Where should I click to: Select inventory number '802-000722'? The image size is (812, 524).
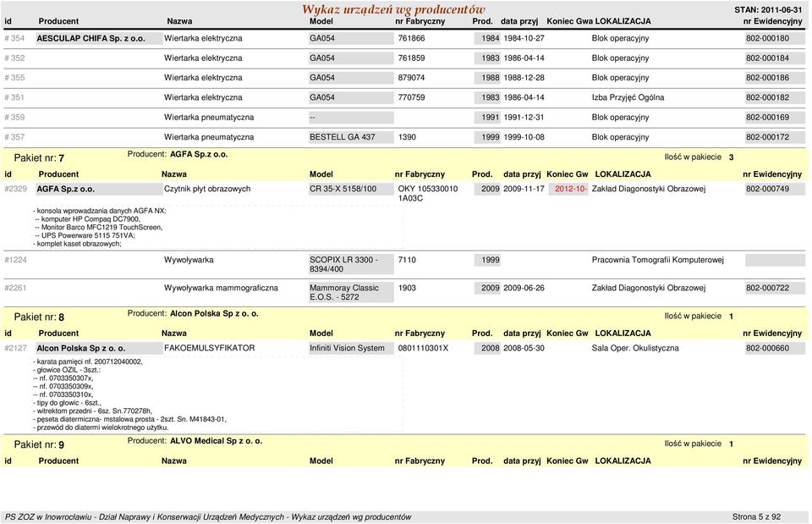tap(767, 288)
